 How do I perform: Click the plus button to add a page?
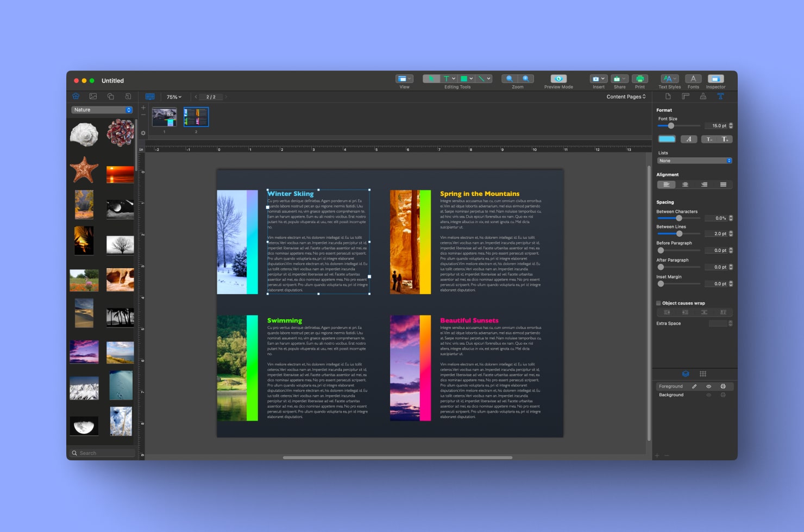[143, 107]
